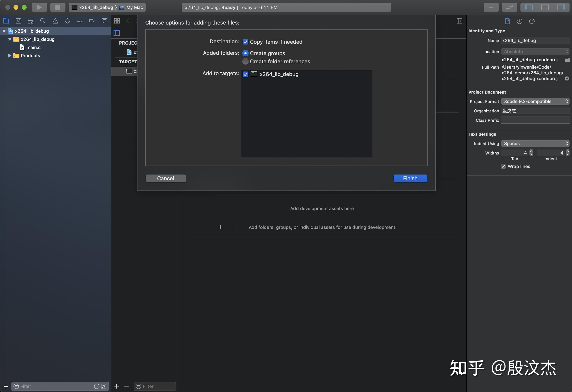
Task: Collapse the x264_lib_debug project tree
Action: [x=4, y=31]
